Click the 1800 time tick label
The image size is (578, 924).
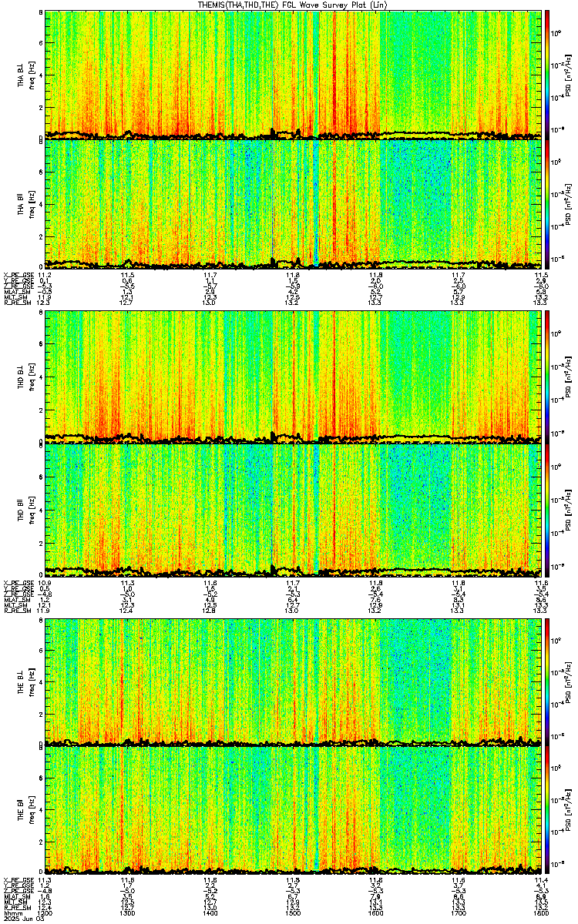point(540,914)
